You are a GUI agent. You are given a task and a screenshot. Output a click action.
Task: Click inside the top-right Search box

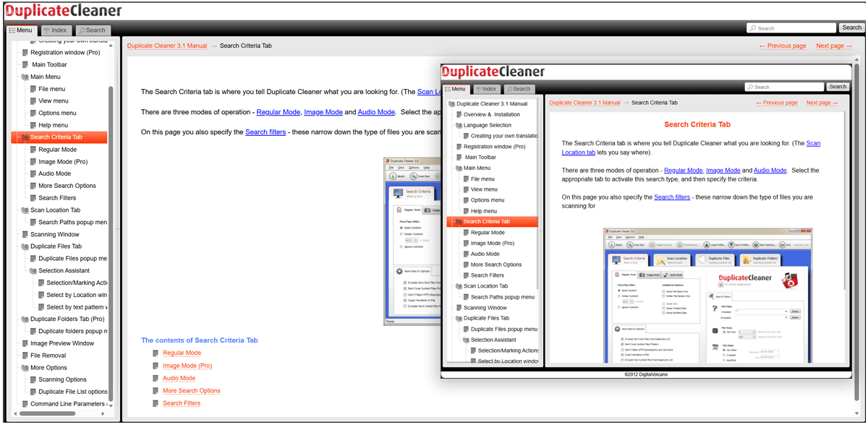tap(791, 27)
